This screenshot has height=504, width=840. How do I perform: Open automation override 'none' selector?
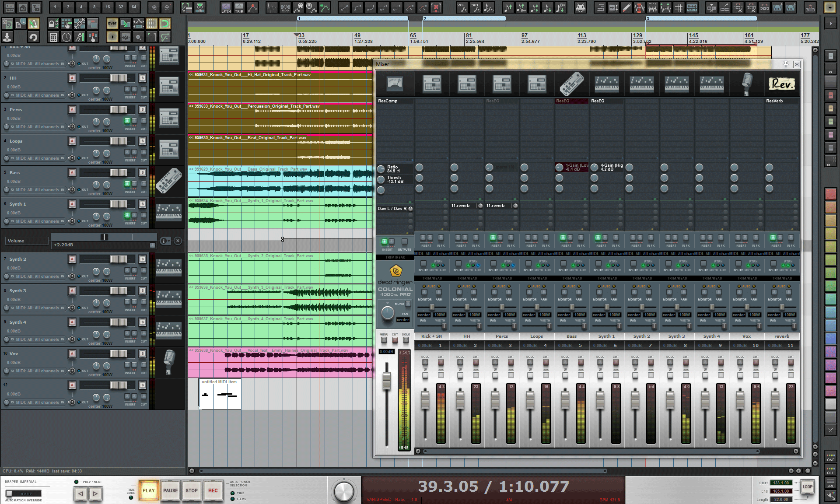coord(23,493)
